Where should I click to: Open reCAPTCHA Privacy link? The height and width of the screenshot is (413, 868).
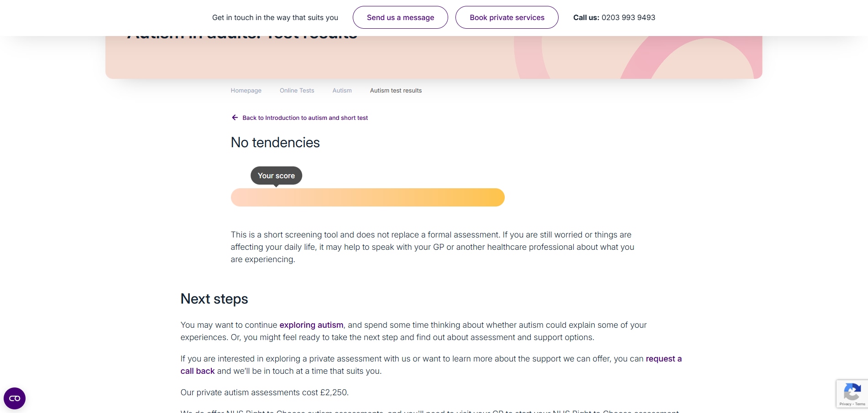845,404
